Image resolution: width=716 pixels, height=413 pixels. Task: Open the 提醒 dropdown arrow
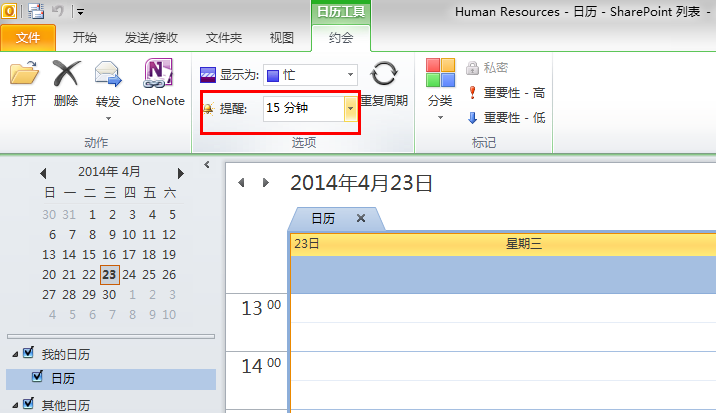click(350, 109)
